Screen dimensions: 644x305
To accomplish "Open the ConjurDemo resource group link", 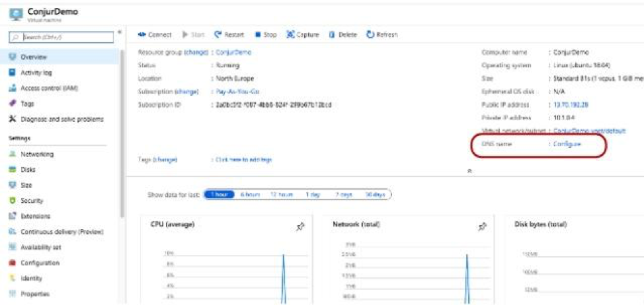I will pos(233,52).
